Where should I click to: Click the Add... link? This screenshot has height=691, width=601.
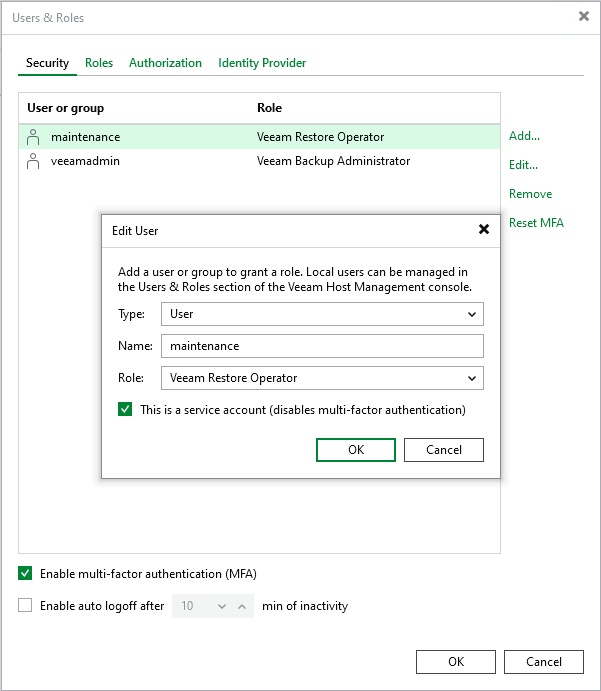tap(524, 136)
